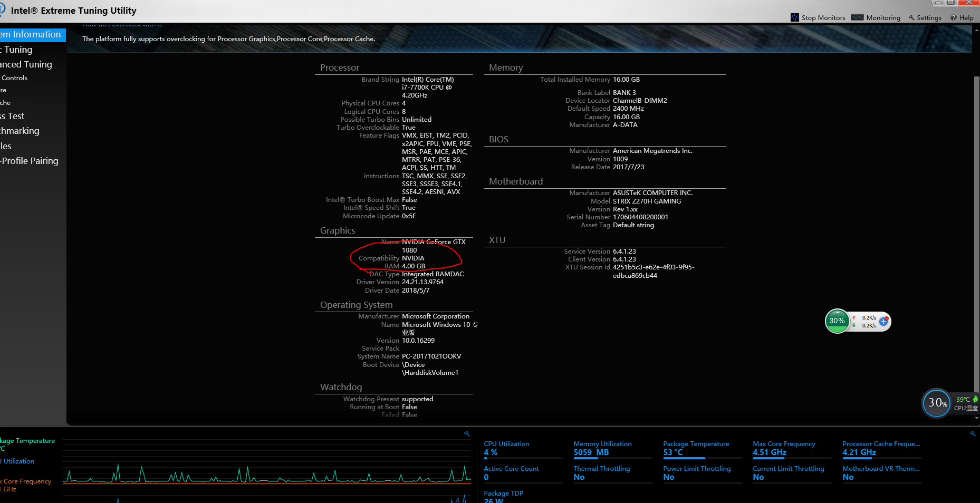
Task: Click the driver date "2018/5/7"
Action: pos(416,291)
